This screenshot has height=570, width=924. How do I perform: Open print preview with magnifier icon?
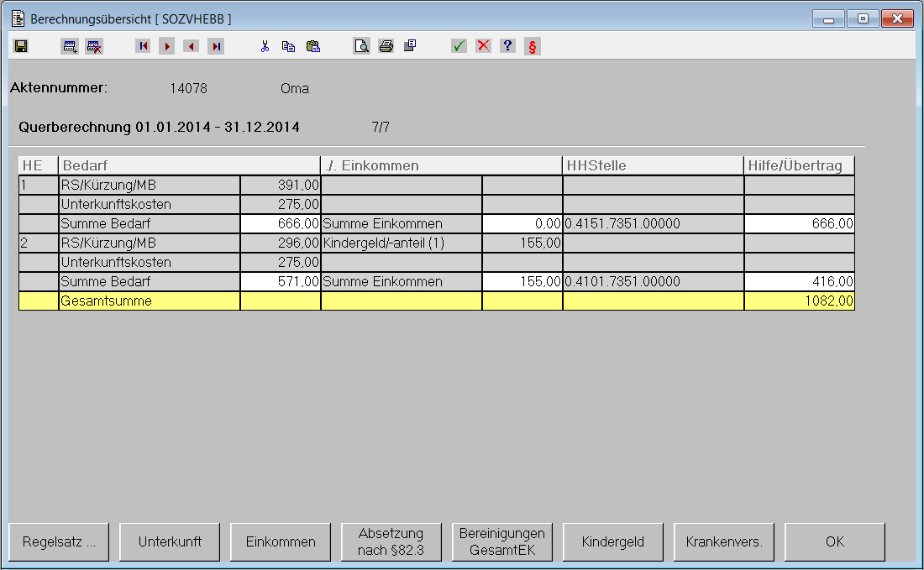coord(361,46)
